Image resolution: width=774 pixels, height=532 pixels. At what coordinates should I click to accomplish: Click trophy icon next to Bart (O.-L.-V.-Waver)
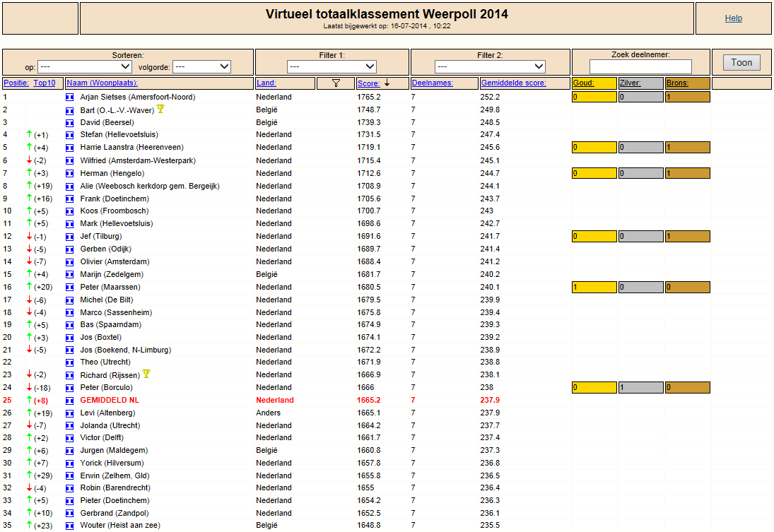[160, 109]
